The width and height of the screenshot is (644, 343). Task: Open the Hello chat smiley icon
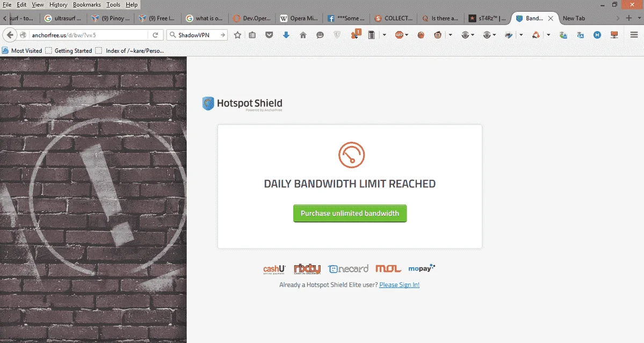[x=320, y=35]
